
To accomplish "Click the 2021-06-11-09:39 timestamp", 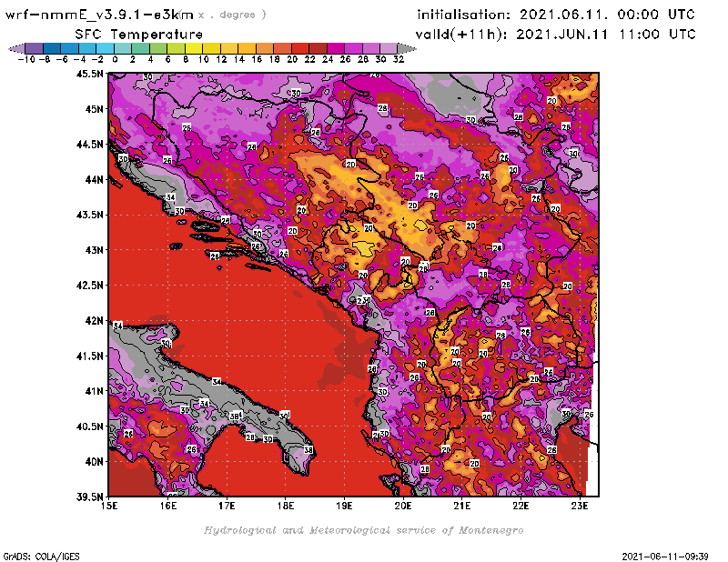I will [x=665, y=557].
